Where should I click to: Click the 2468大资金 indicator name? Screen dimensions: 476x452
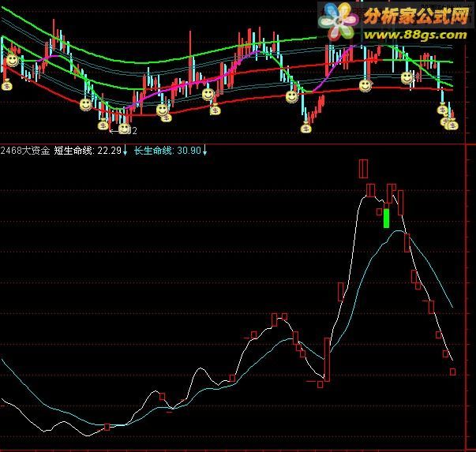(25, 151)
